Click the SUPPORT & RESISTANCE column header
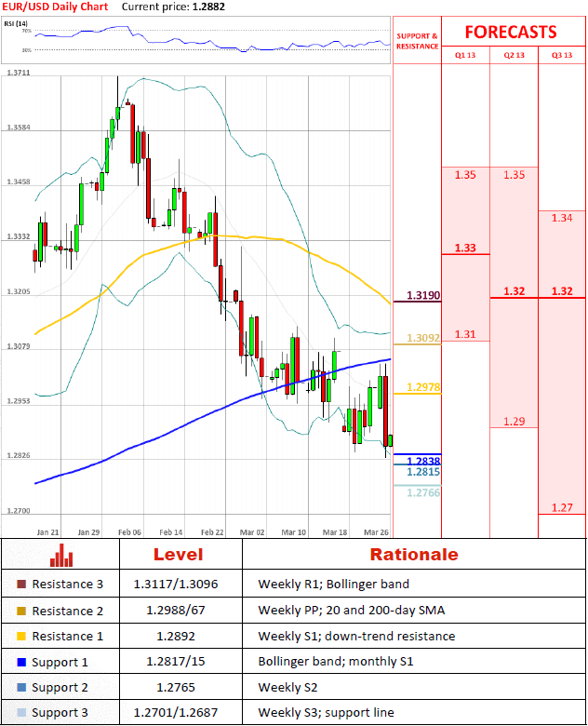 click(417, 41)
